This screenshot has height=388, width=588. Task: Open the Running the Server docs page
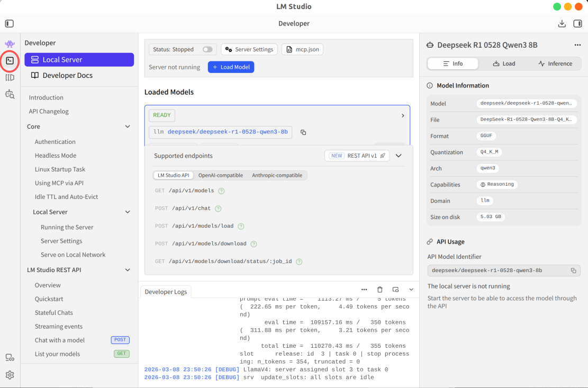(67, 227)
